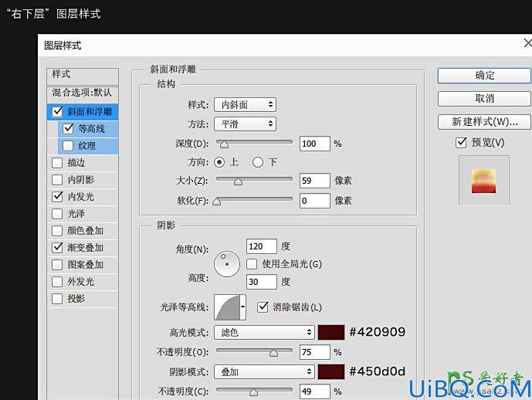This screenshot has height=400, width=532.
Task: Select the 斜面和浮雕 list entry label
Action: (90, 112)
